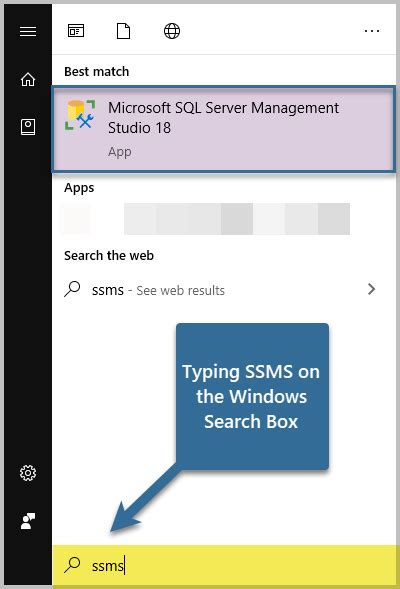Open the Notebook icon in the sidebar
This screenshot has width=400, height=589.
pos(28,127)
